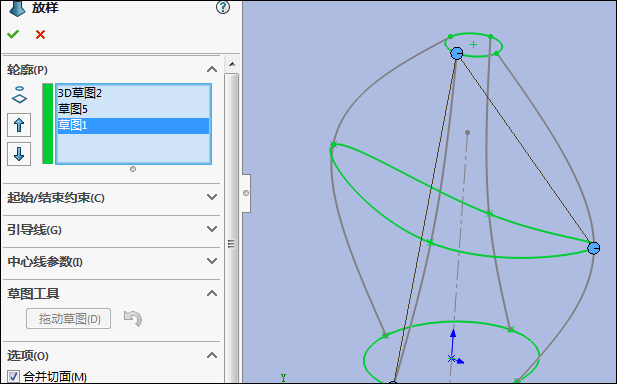The image size is (617, 384).
Task: Click the blue connector handle on the top circle
Action: tap(457, 53)
